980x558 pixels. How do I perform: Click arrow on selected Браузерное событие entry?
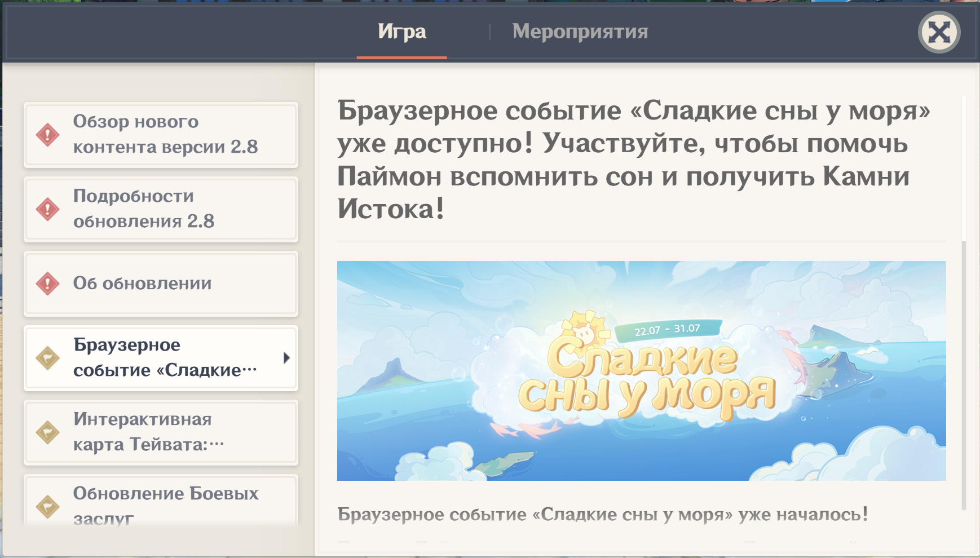click(286, 358)
